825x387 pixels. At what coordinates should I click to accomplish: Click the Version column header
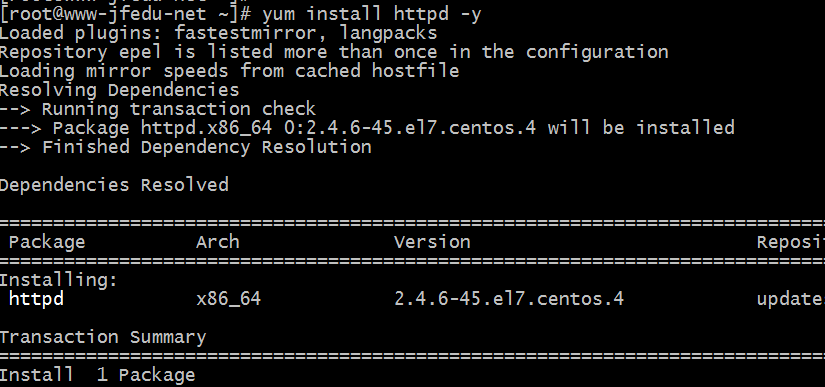[432, 242]
